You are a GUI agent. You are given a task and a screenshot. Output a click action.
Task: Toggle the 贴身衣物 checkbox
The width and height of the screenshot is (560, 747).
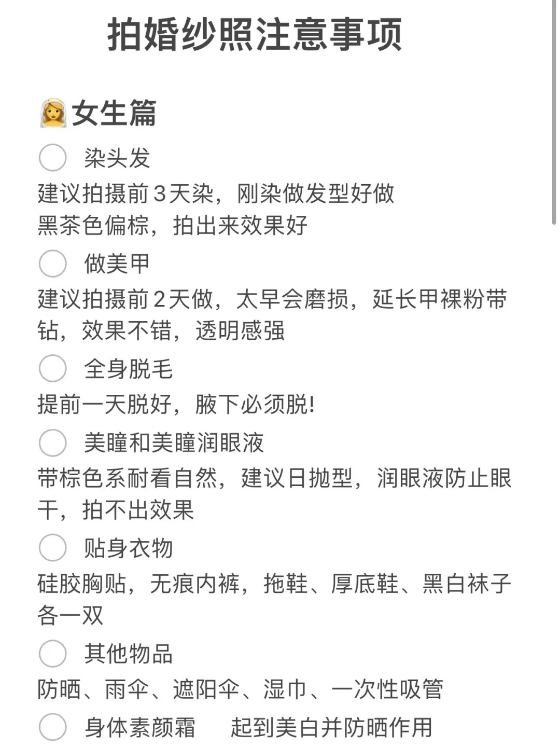point(52,548)
